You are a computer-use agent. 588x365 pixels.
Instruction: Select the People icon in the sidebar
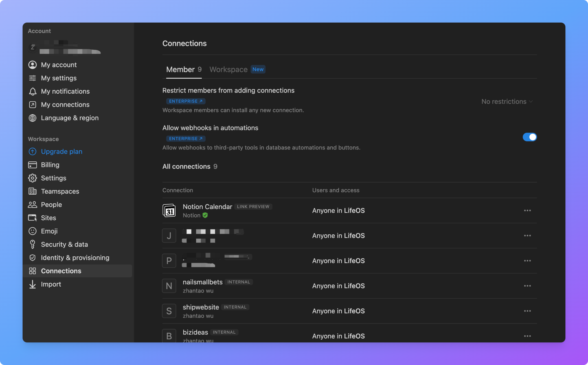32,205
